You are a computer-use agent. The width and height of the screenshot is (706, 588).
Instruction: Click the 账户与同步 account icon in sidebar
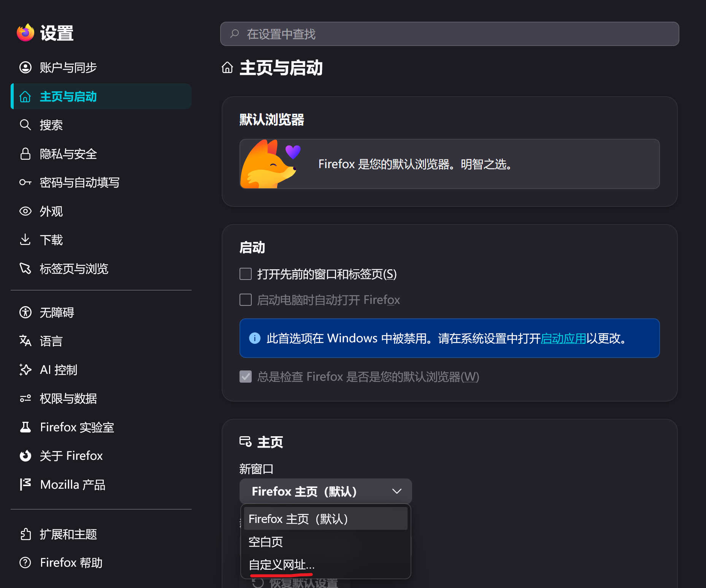point(25,67)
